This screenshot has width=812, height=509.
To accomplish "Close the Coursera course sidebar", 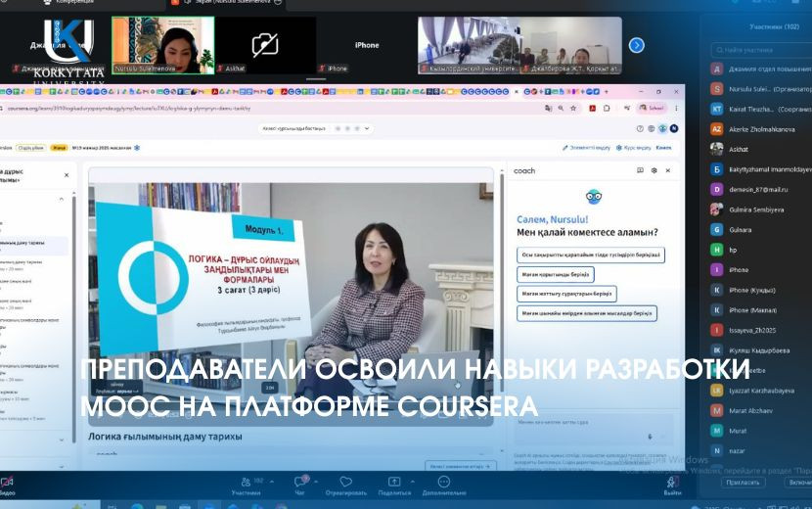I will 67,175.
